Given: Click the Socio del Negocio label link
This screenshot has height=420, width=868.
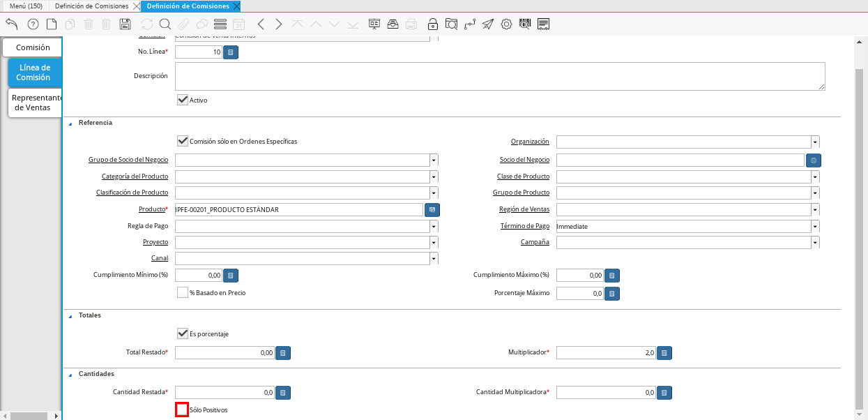Looking at the screenshot, I should point(524,160).
